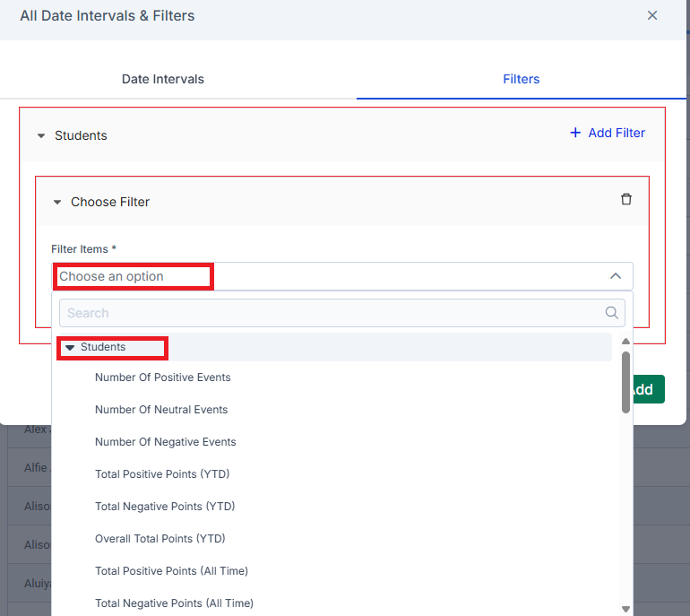The image size is (690, 616).
Task: Pick Overall Total Points (YTD) option
Action: click(x=160, y=539)
